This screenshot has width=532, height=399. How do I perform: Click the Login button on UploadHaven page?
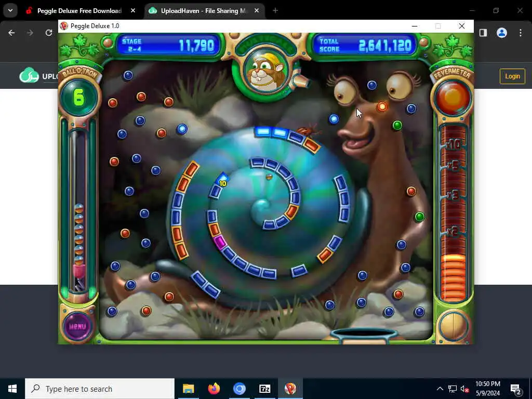[x=512, y=76]
